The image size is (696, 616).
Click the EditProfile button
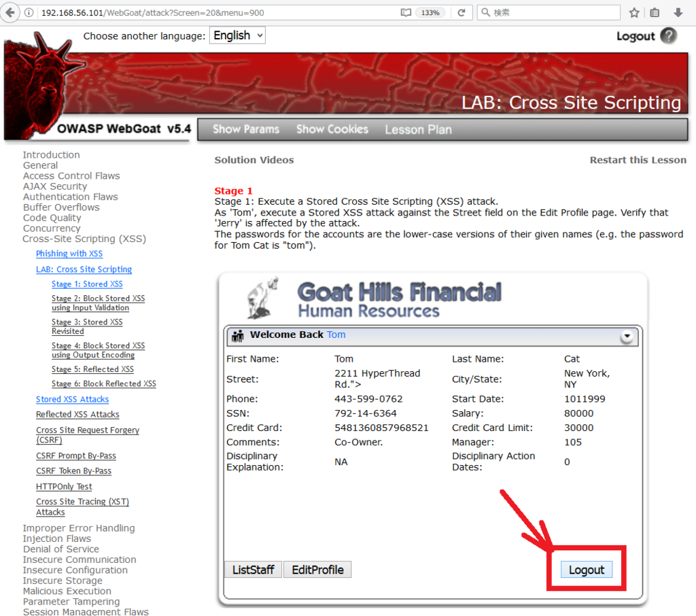(x=317, y=570)
